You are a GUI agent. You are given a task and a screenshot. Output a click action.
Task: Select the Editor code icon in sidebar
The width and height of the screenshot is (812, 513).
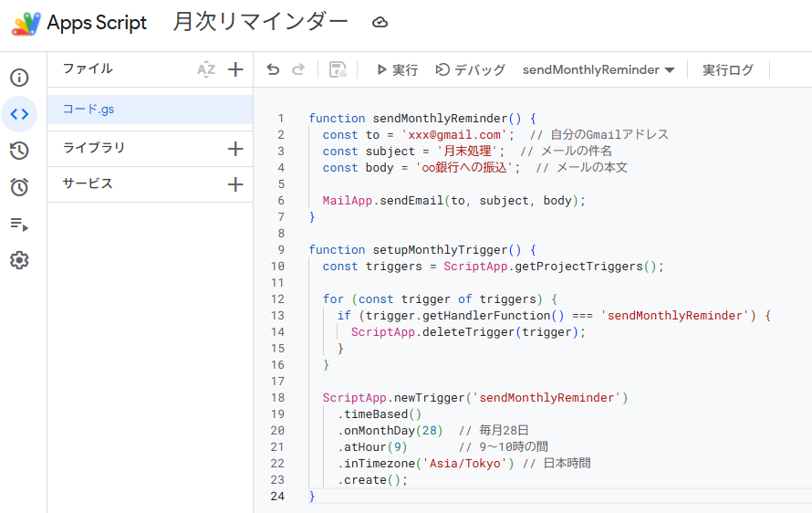click(19, 114)
